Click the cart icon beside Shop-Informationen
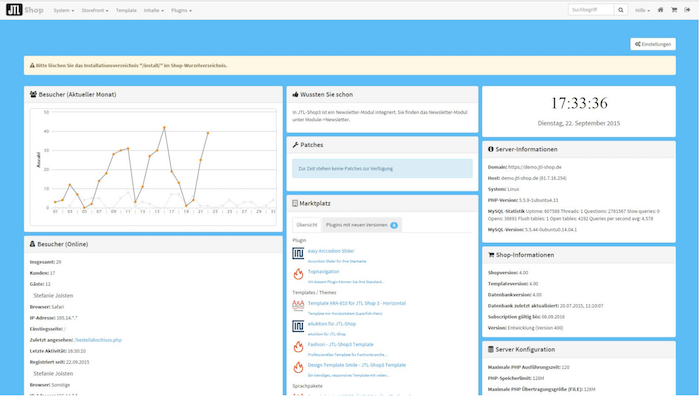This screenshot has width=700, height=396. [x=491, y=254]
